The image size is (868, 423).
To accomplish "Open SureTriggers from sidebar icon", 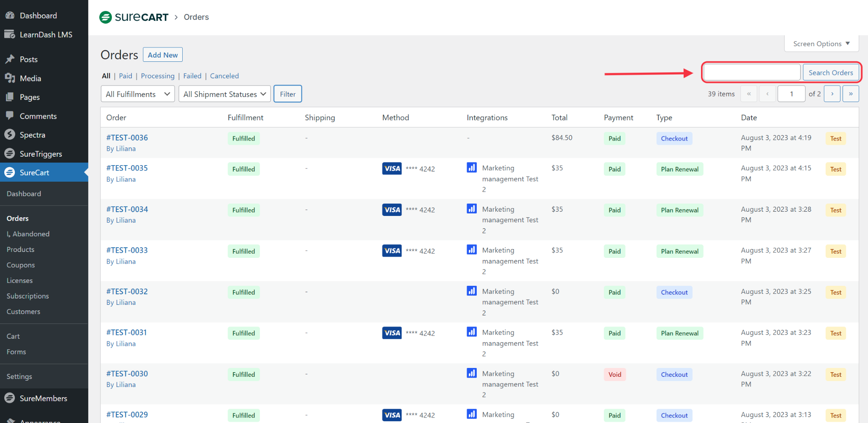I will 10,154.
